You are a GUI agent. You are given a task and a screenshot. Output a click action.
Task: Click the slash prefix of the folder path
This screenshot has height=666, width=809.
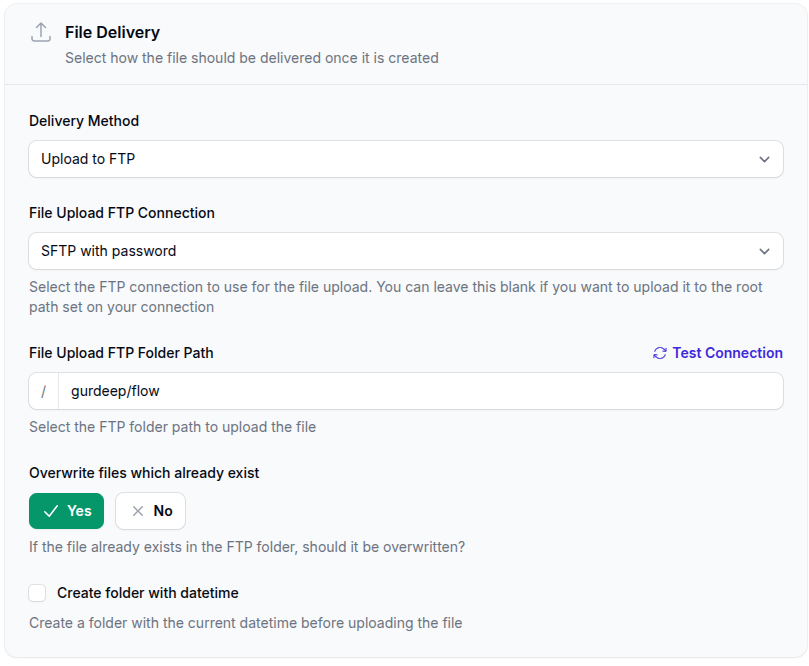point(44,391)
